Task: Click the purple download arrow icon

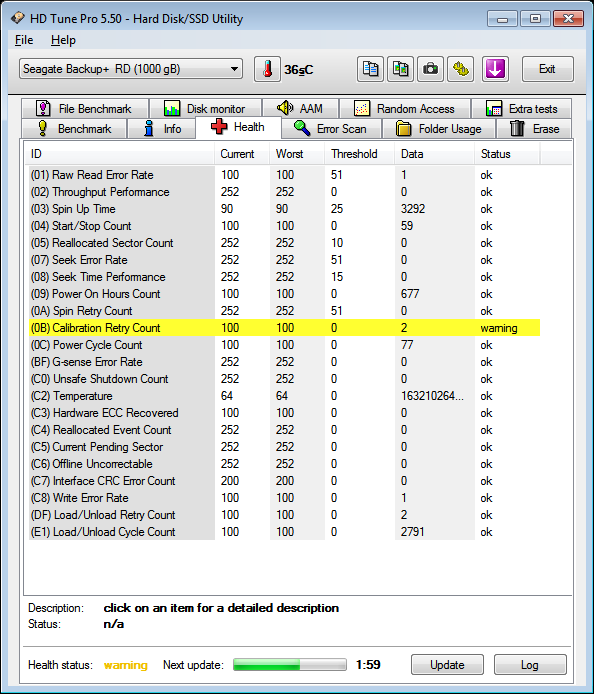Action: 495,69
